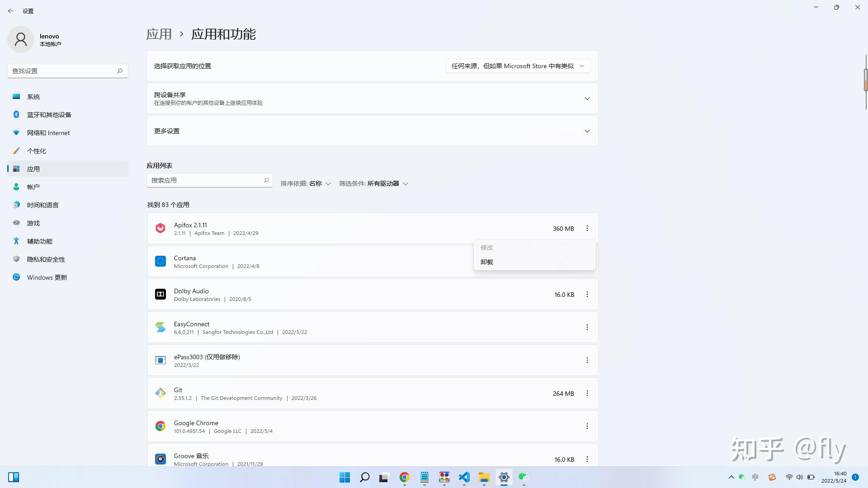Select 修改 in the context menu
Viewport: 868px width, 488px height.
[x=534, y=248]
